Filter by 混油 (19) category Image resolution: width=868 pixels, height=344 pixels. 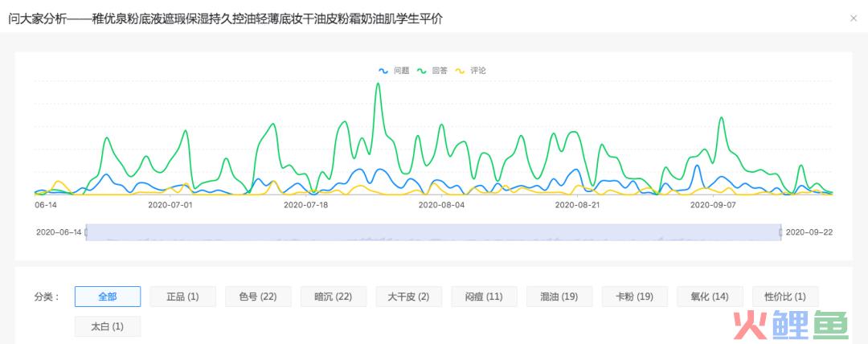tap(559, 297)
